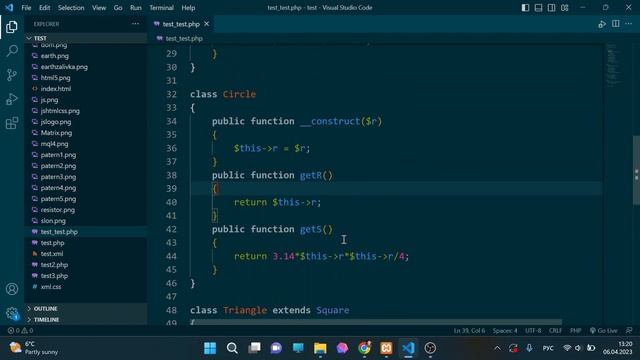Split the editor to the right
Screen dimensions: 640x360
coord(616,24)
